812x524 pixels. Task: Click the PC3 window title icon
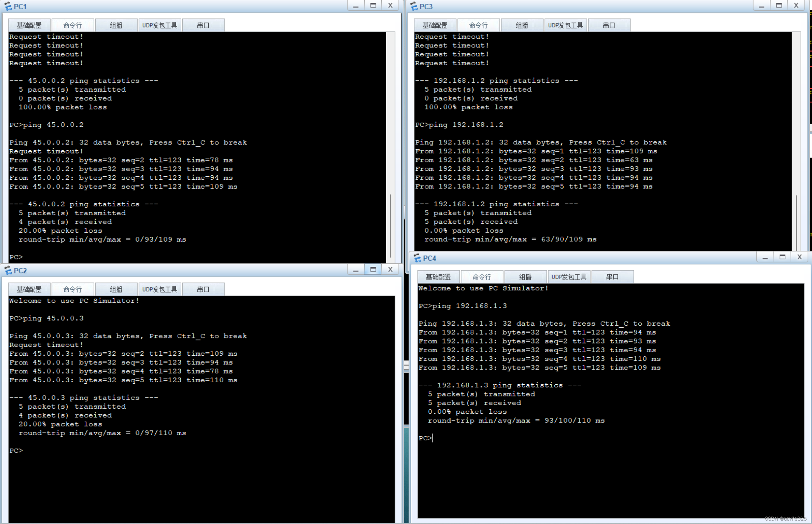[x=413, y=6]
